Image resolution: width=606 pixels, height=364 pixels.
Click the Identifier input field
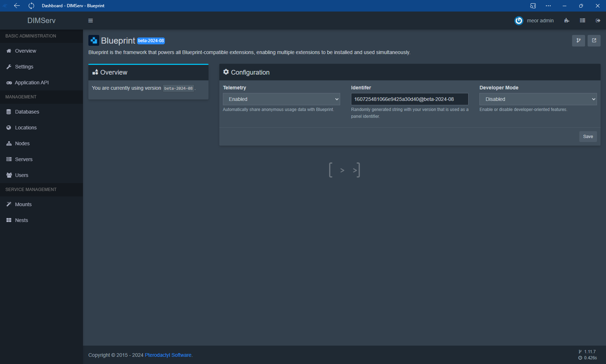point(410,99)
